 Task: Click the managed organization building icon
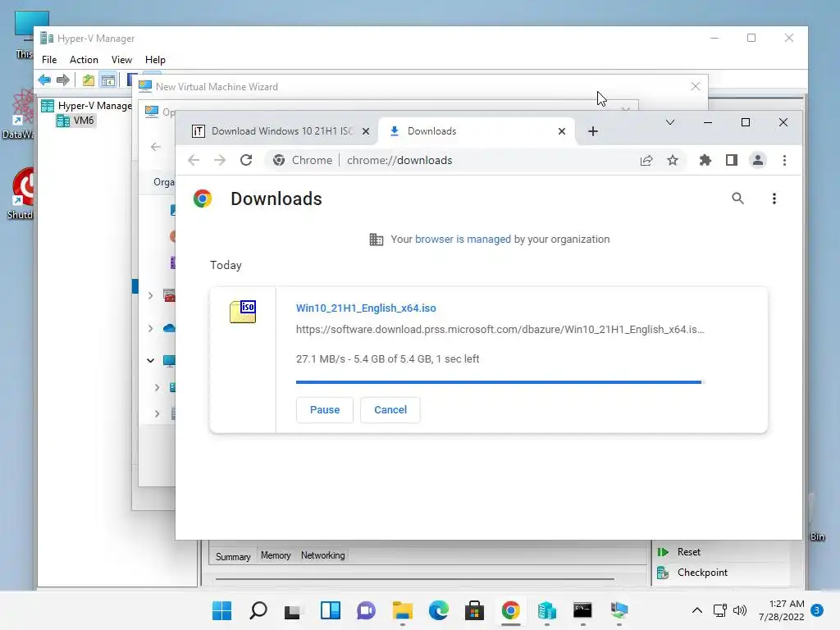point(376,240)
